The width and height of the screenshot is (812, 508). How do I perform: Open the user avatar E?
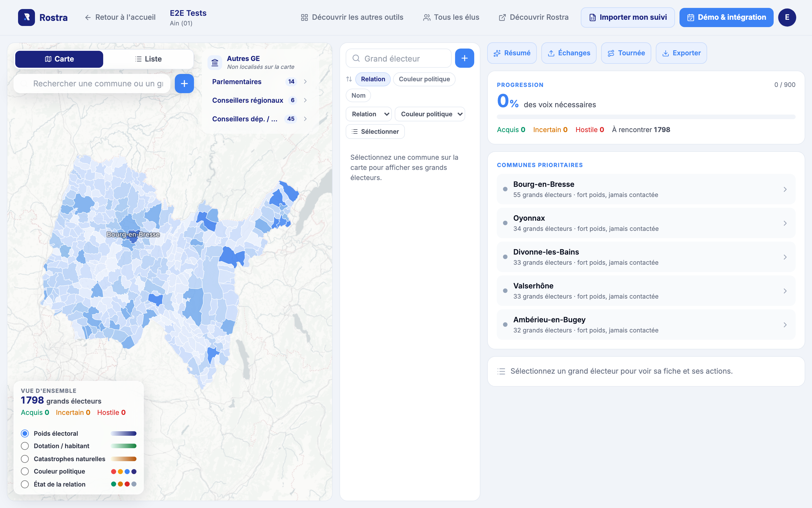(787, 17)
